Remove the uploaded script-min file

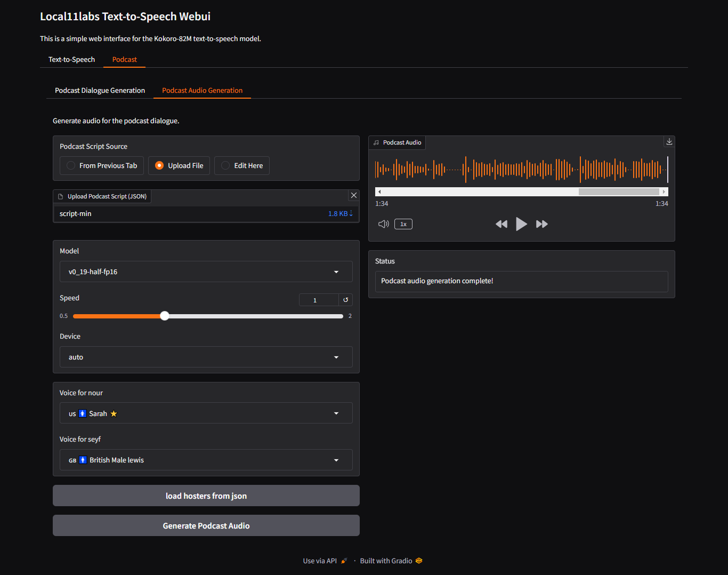tap(353, 195)
